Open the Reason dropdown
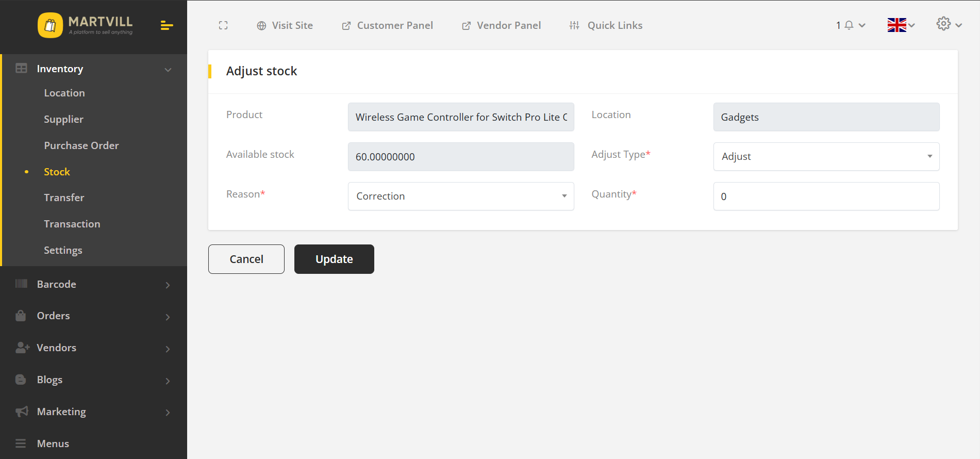 460,196
